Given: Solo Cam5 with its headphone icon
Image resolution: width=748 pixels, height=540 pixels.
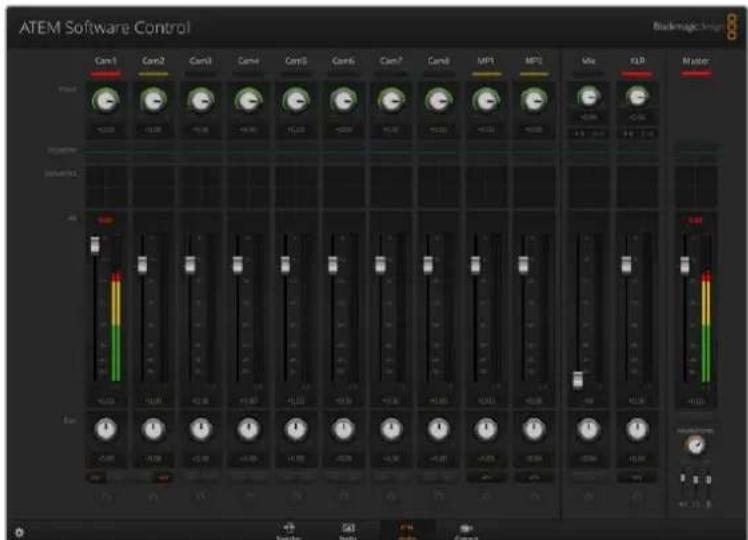Looking at the screenshot, I should (296, 497).
